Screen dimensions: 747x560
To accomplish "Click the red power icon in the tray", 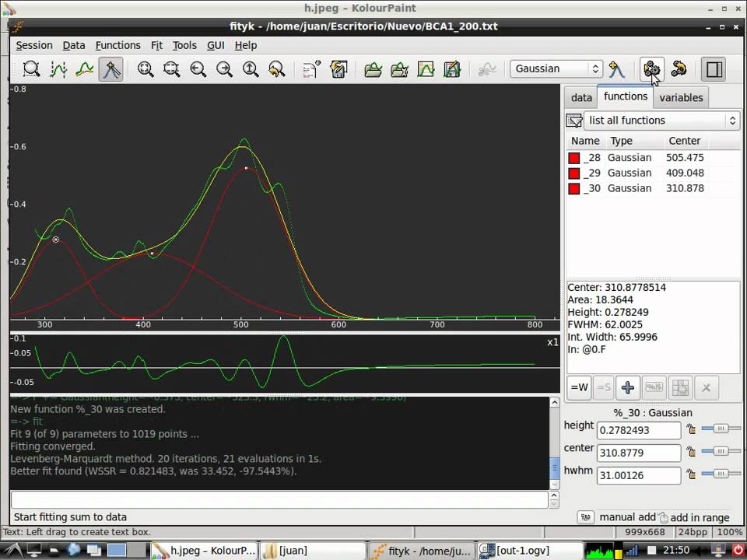I will 738,551.
